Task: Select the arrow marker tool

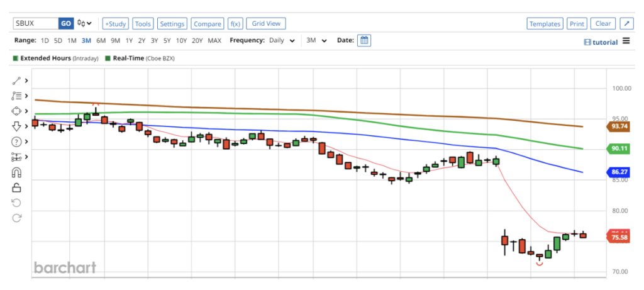Action: [x=16, y=126]
